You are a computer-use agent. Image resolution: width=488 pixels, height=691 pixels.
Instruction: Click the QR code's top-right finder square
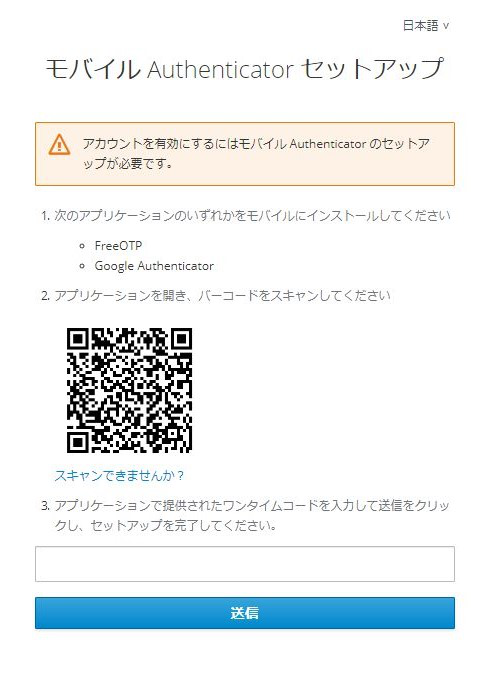click(181, 339)
